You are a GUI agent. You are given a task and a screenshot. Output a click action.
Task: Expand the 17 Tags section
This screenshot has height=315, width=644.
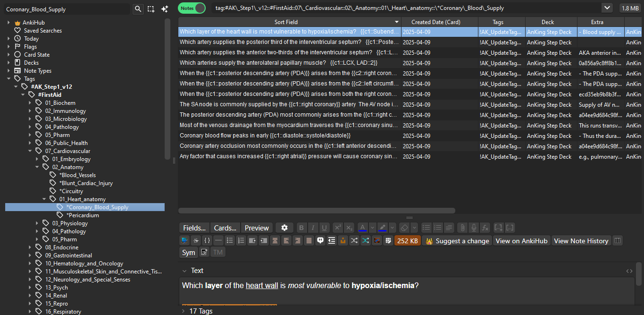pyautogui.click(x=183, y=311)
